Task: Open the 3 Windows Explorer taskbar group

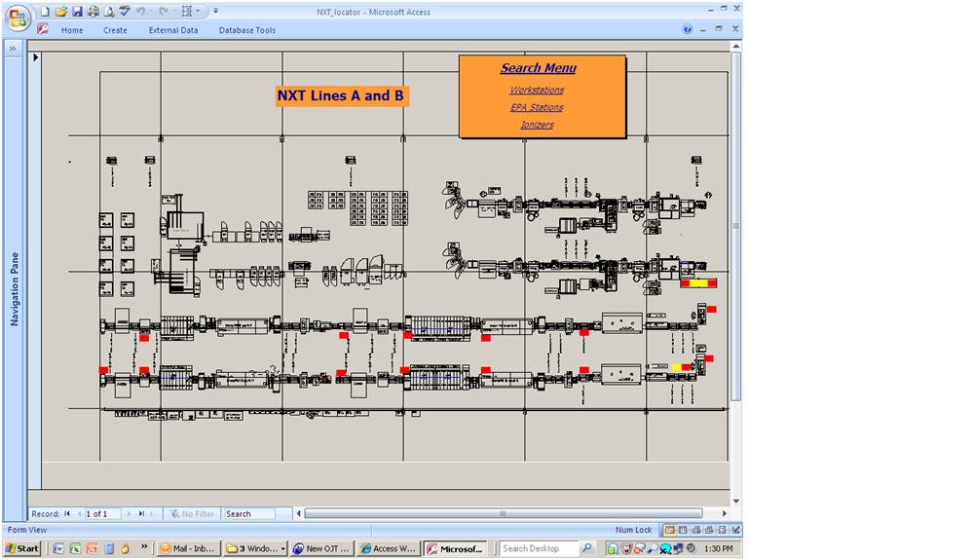Action: [x=255, y=549]
